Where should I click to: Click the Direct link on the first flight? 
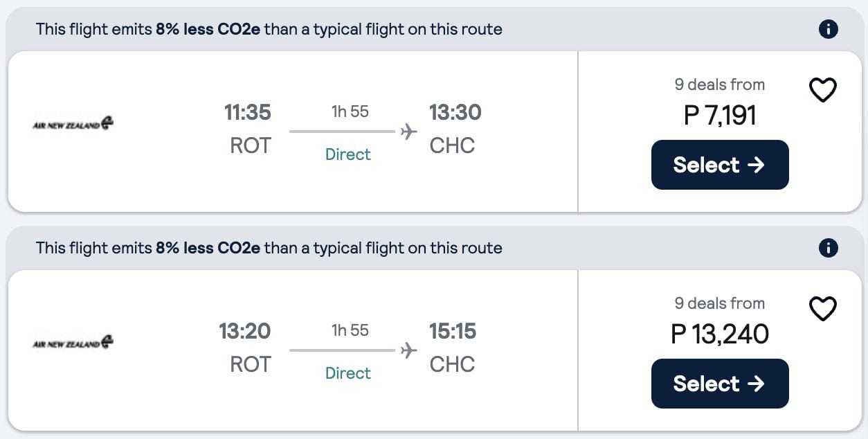point(348,154)
